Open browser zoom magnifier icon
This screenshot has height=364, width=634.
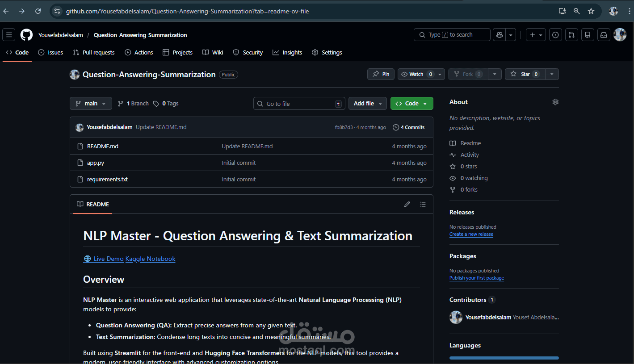(x=577, y=11)
